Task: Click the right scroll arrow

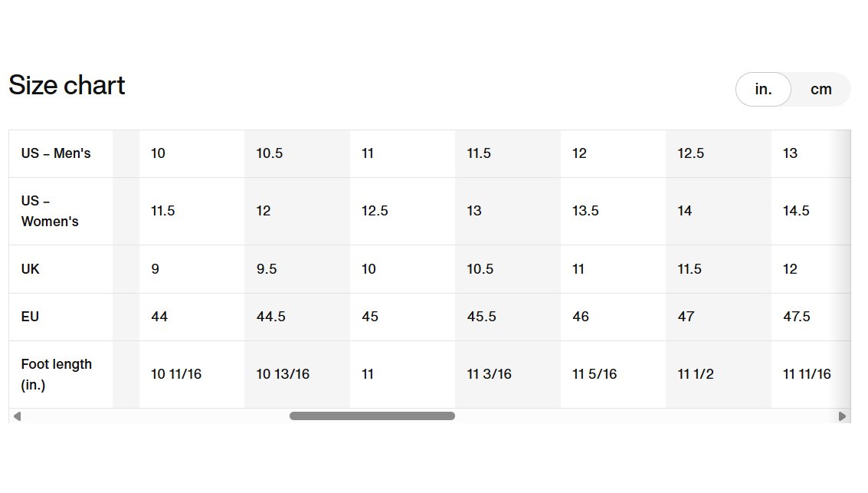Action: coord(842,416)
